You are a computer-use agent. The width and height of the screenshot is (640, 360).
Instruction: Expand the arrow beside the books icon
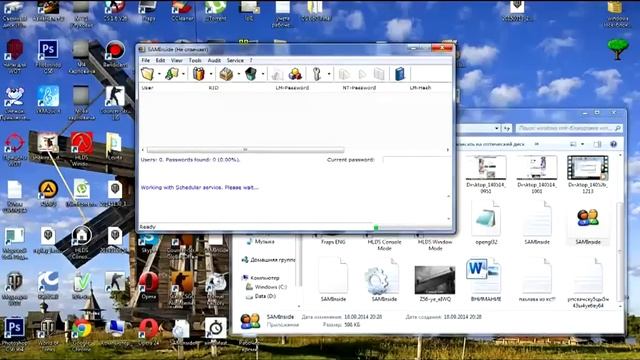coord(211,74)
